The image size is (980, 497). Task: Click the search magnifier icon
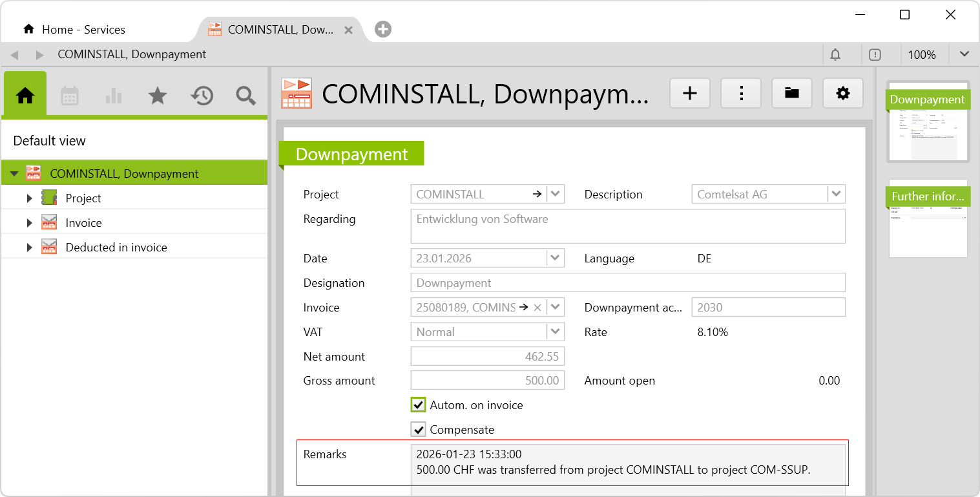245,96
